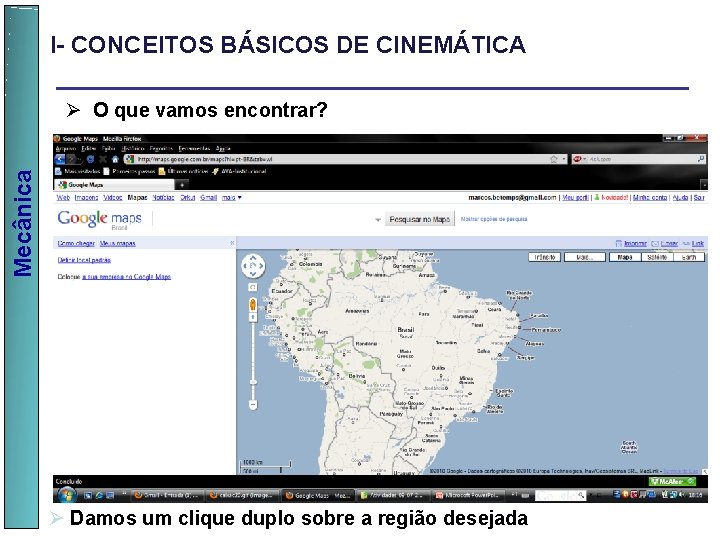The height and width of the screenshot is (540, 720).
Task: Click the Minha conta link
Action: [x=650, y=198]
